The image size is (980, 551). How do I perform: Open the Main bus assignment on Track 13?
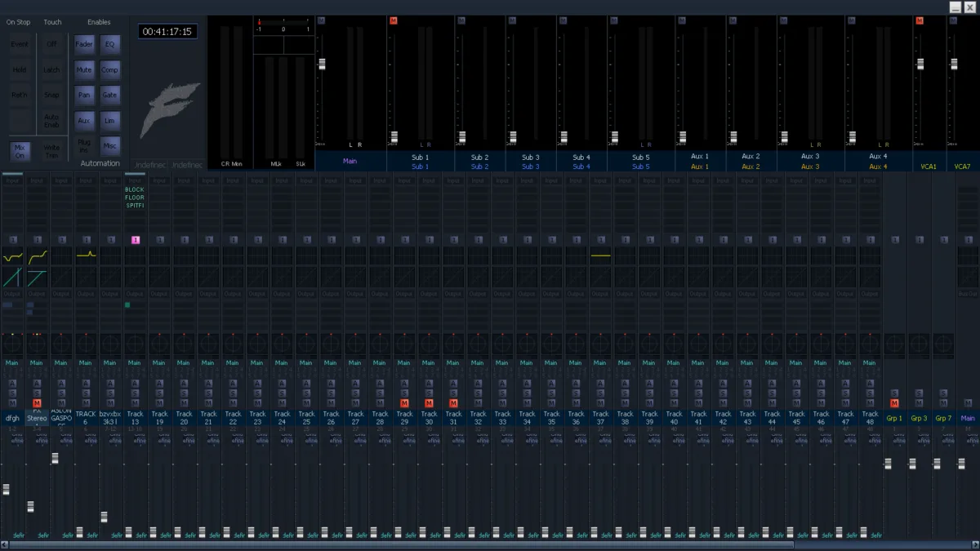point(135,362)
